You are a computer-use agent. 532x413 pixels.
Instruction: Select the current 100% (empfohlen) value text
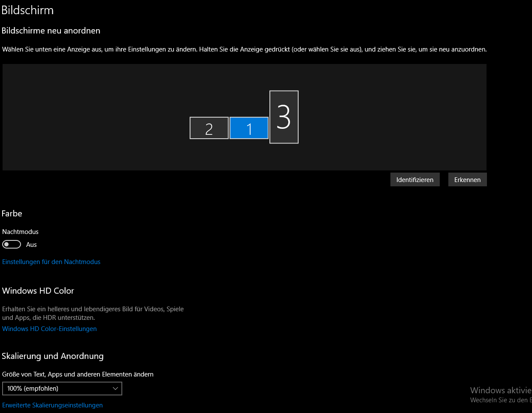pyautogui.click(x=32, y=388)
